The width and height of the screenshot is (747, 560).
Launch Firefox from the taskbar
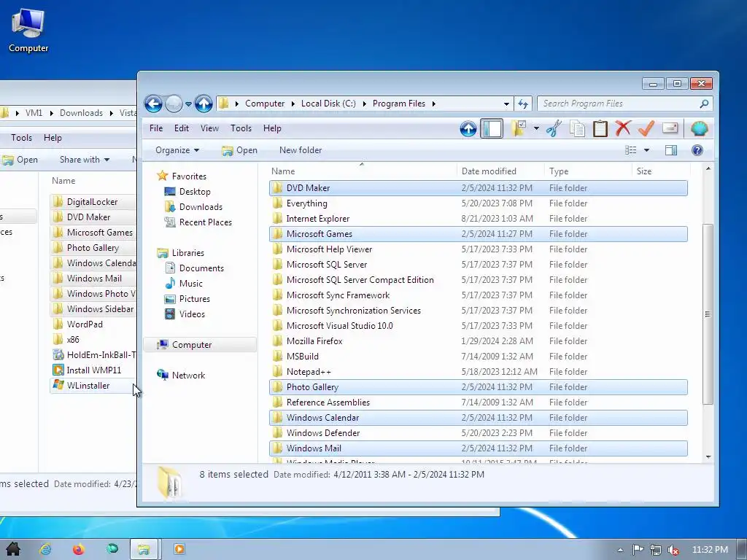tap(79, 550)
